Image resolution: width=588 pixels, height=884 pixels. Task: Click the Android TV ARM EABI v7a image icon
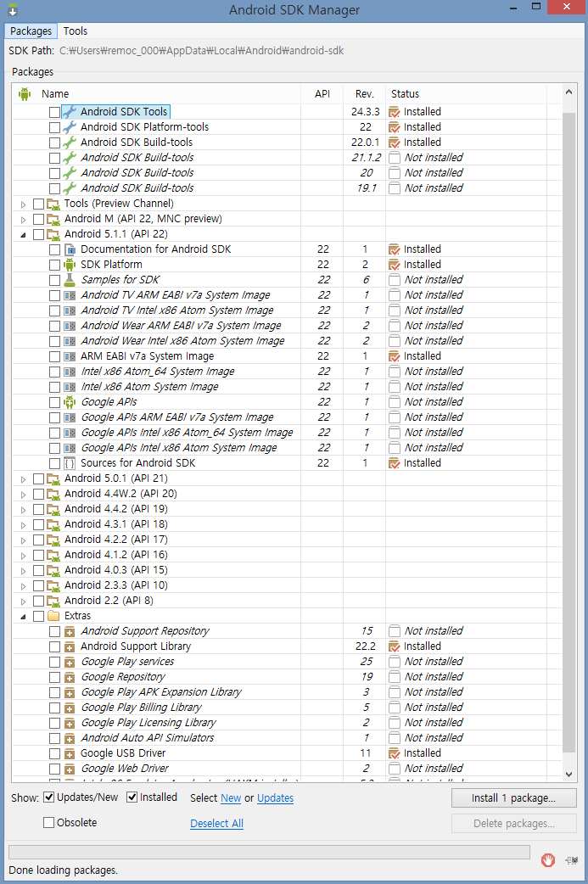tap(70, 295)
